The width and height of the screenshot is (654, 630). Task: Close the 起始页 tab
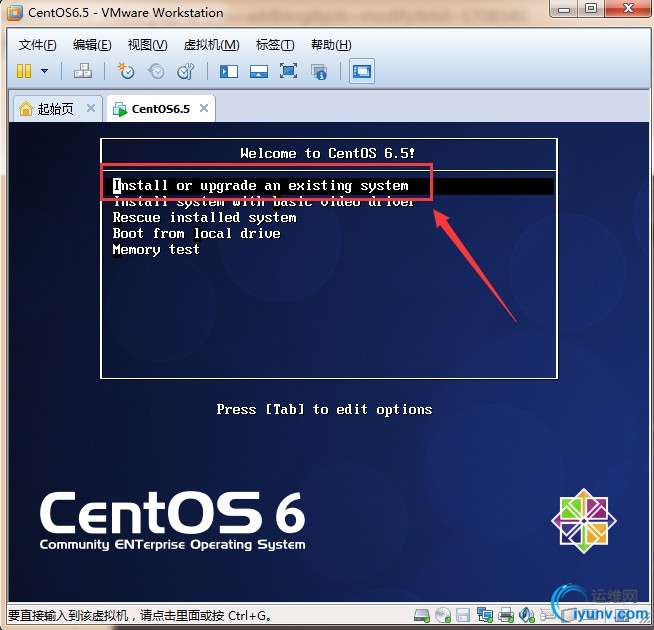pos(91,108)
